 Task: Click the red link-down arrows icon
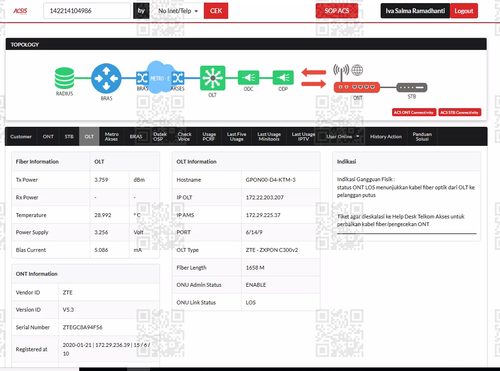coord(313,78)
